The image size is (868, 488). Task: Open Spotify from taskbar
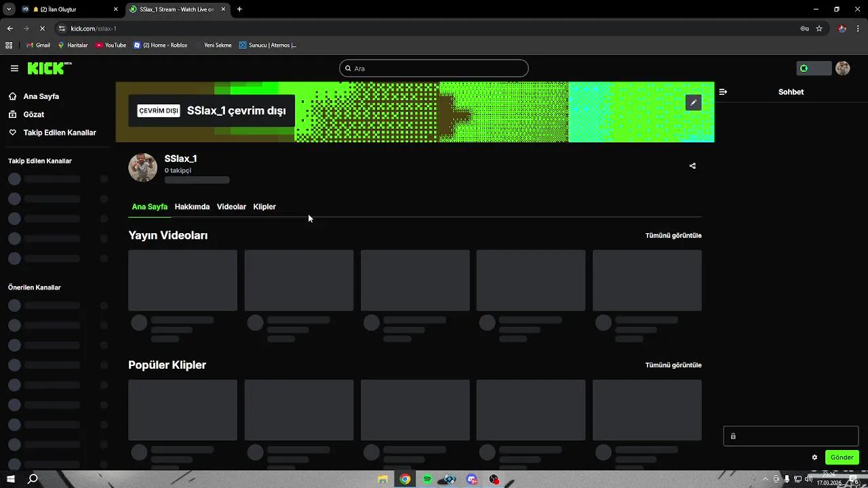tap(427, 479)
